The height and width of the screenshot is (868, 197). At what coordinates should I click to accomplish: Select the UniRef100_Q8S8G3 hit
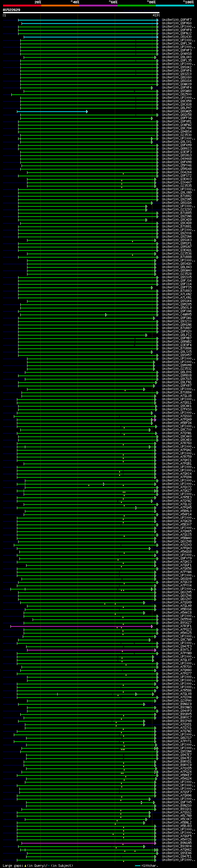tap(177, 155)
